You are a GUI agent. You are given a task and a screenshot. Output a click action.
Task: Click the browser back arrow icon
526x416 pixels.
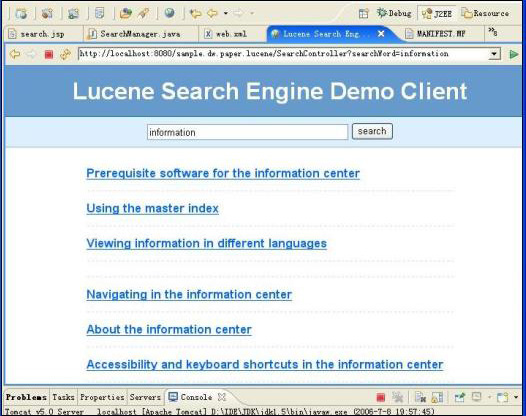[14, 54]
